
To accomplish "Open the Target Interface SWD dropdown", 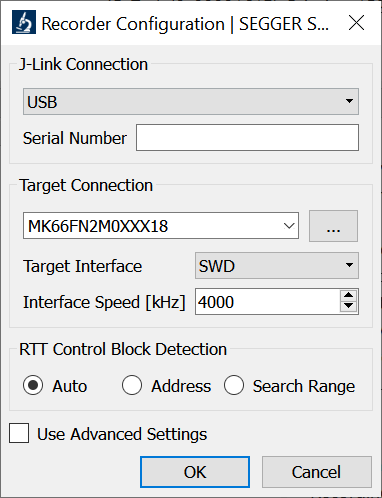I will [x=277, y=265].
